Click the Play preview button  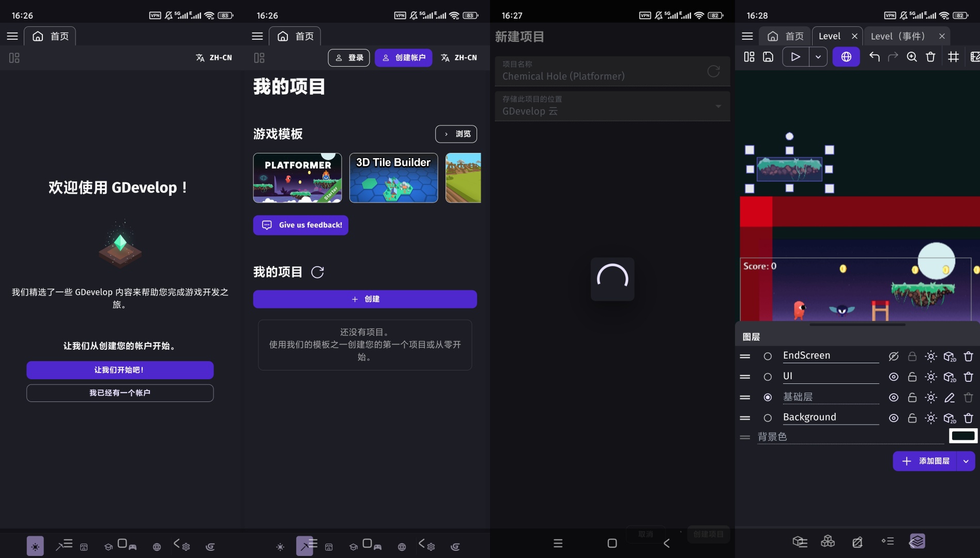point(795,57)
